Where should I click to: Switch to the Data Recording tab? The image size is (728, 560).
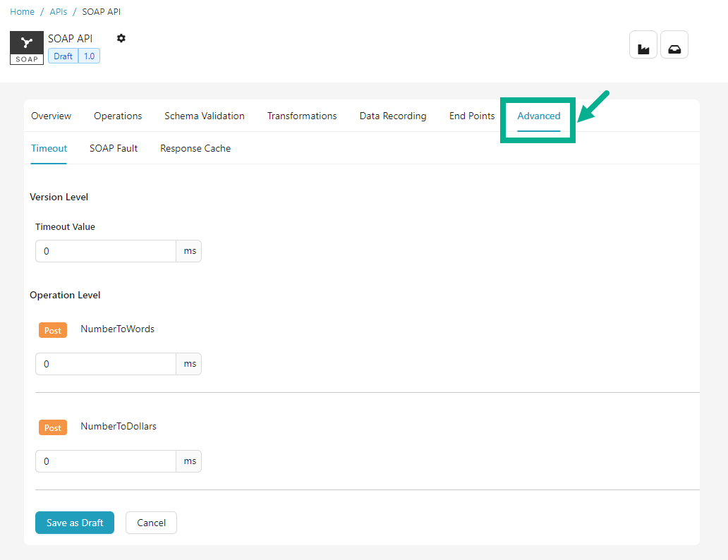[x=393, y=116]
